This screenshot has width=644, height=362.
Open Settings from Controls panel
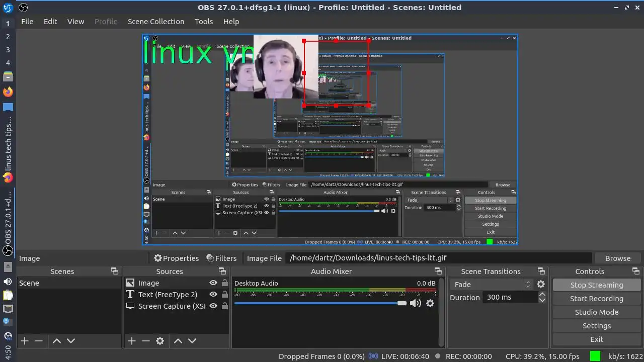click(x=597, y=326)
